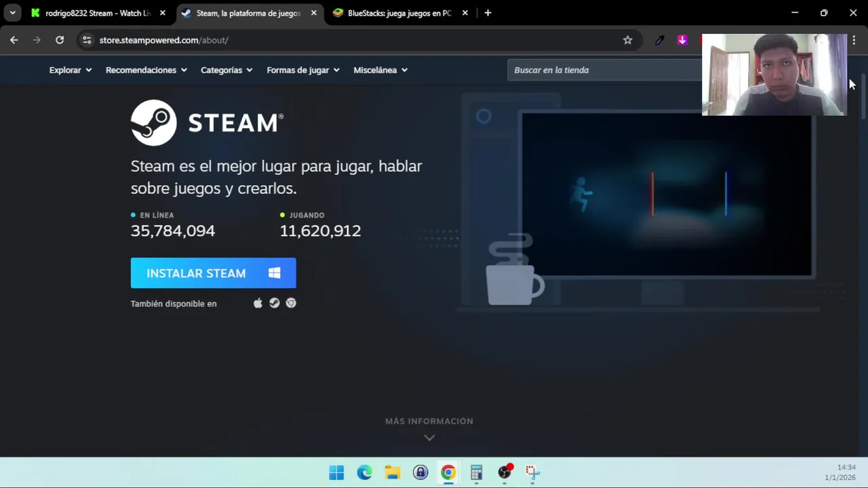Click the Windows icon on Instalar Steam button

coord(274,273)
